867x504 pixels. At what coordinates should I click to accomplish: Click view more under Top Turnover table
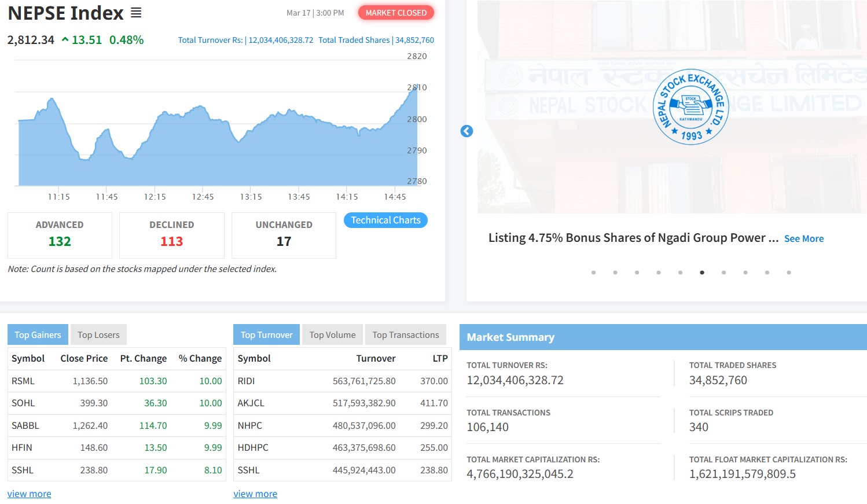[255, 494]
